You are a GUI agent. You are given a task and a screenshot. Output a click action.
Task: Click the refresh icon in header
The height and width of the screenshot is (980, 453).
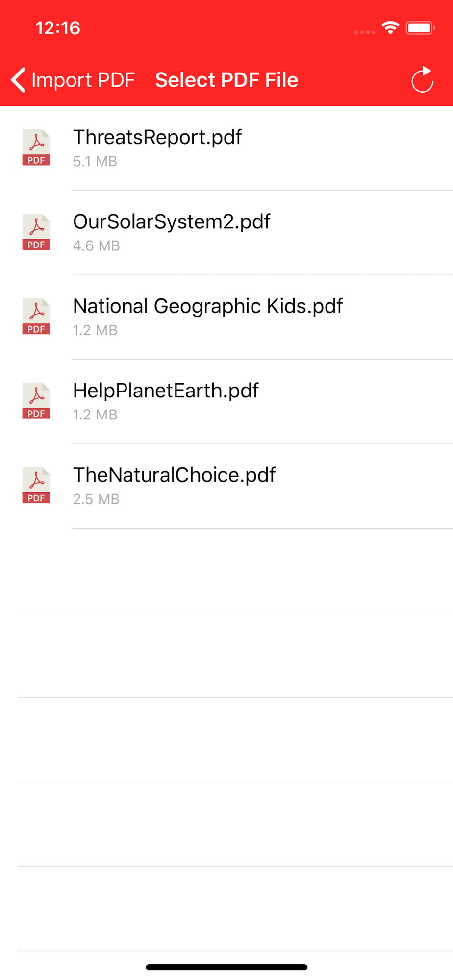(x=422, y=80)
